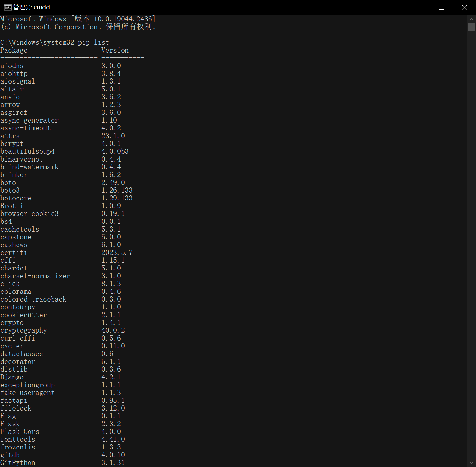The image size is (476, 467).
Task: Click the click package name
Action: tap(10, 284)
